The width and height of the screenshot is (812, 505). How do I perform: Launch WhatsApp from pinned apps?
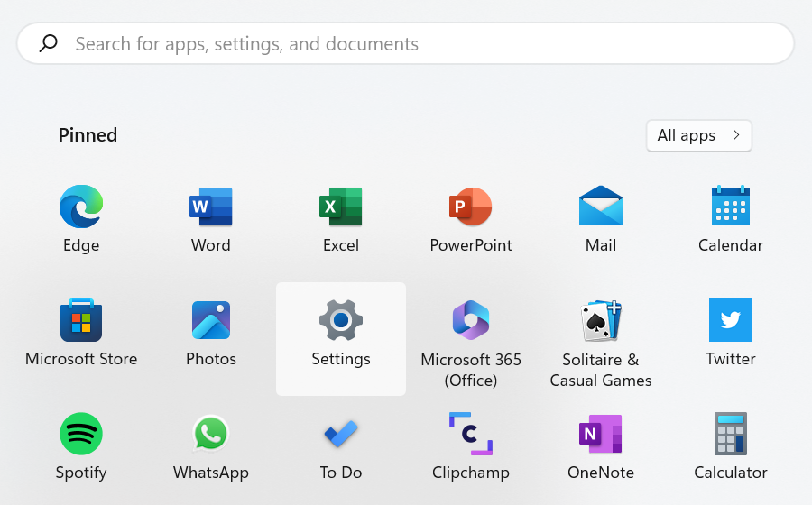coord(211,434)
